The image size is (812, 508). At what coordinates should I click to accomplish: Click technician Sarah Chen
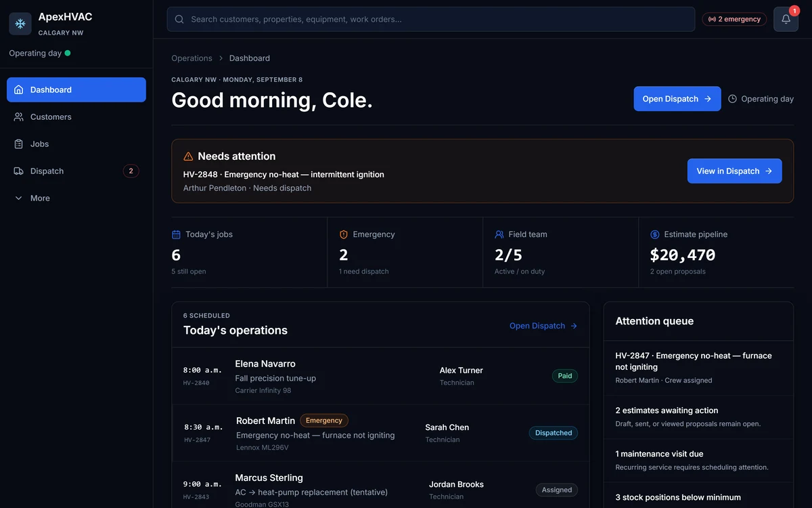[x=447, y=427]
